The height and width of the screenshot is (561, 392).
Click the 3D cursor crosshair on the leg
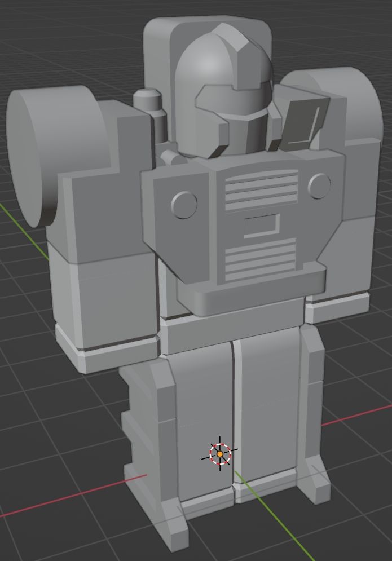pos(220,454)
